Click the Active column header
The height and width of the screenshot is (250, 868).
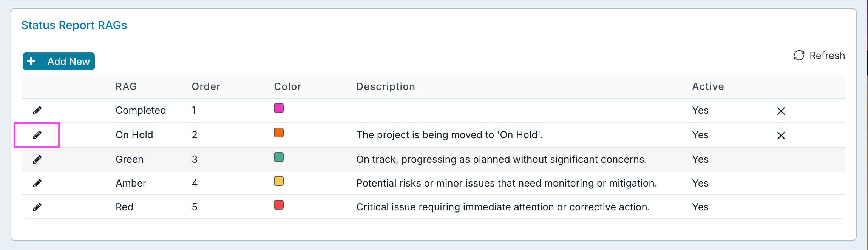click(x=708, y=86)
